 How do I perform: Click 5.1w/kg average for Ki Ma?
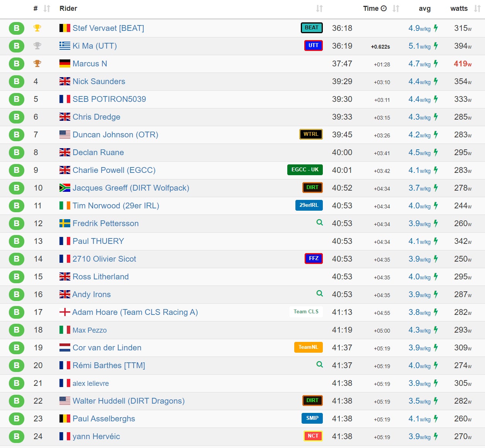point(419,46)
